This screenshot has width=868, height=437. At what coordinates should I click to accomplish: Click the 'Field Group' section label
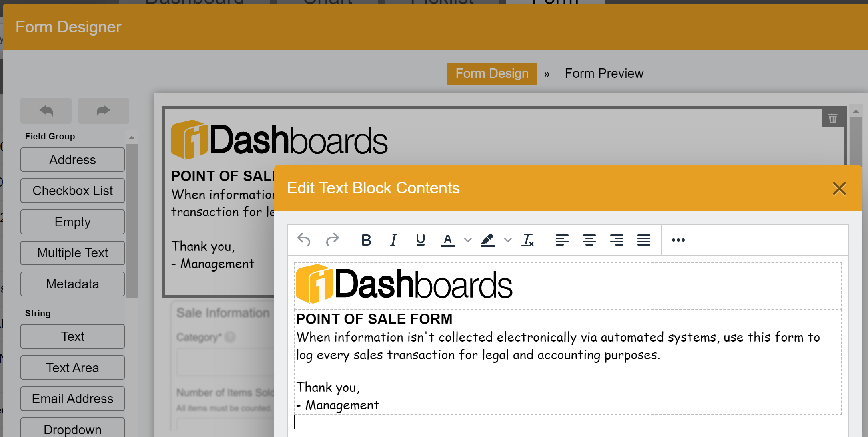[50, 136]
